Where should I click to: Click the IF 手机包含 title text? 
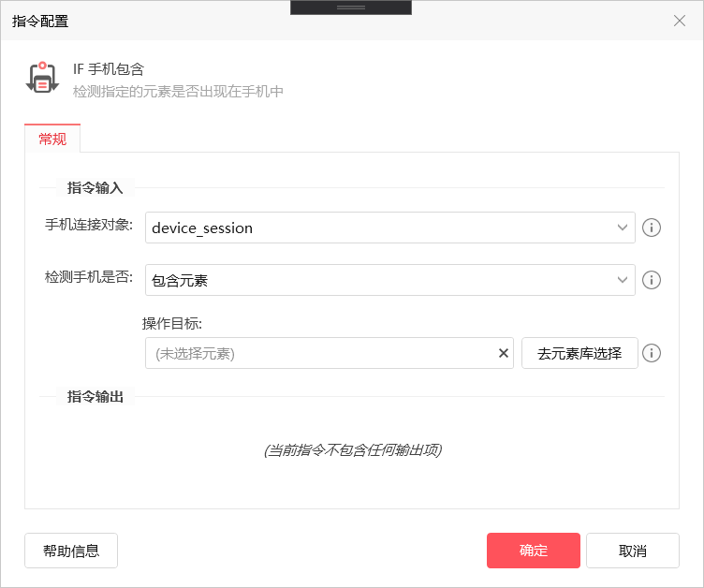109,69
